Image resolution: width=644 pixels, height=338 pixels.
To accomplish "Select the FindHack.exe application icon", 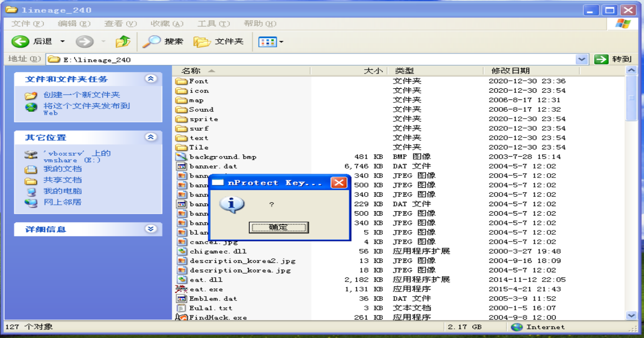I will point(182,317).
